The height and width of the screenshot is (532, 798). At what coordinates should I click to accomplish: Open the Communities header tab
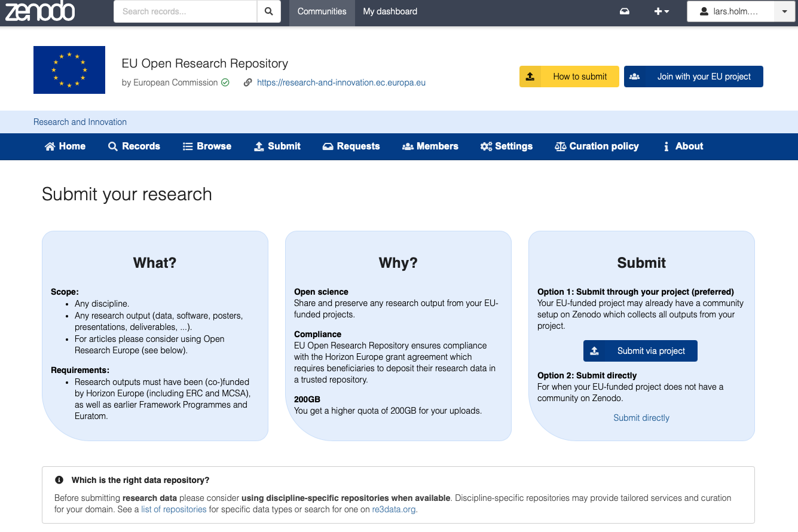coord(322,11)
